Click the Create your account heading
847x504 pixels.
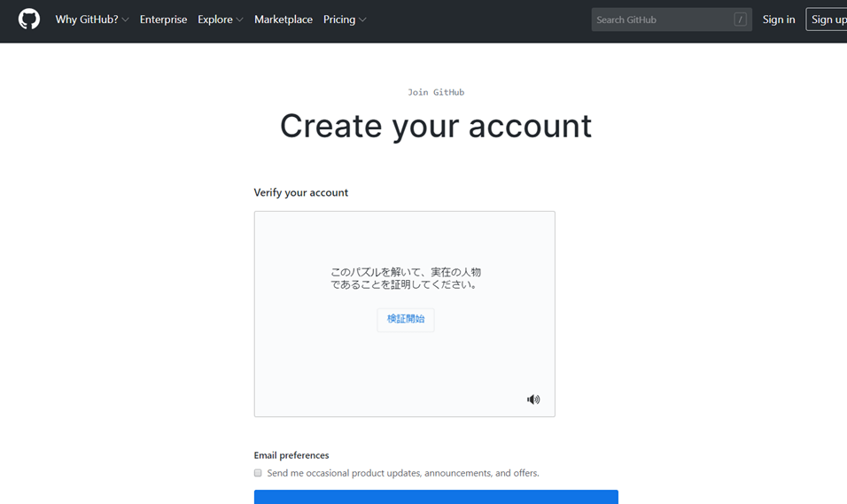(x=436, y=127)
